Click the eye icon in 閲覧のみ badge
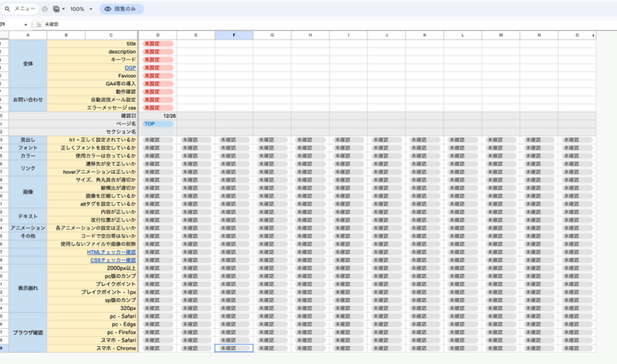 point(108,9)
